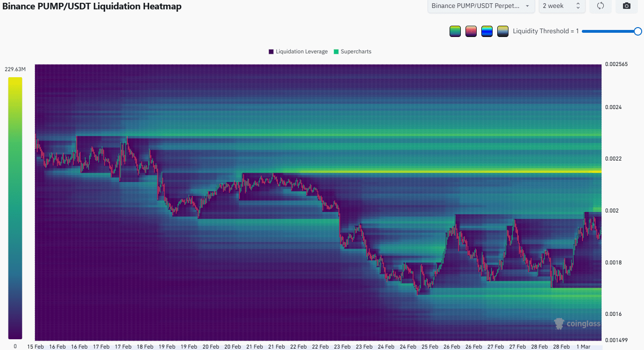
Task: Click the middle of the Liquidity Threshold track
Action: click(x=610, y=31)
